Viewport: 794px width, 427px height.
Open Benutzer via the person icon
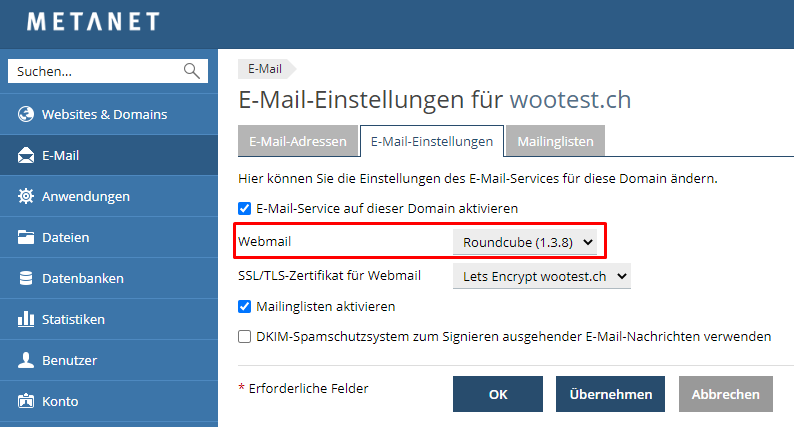[26, 360]
